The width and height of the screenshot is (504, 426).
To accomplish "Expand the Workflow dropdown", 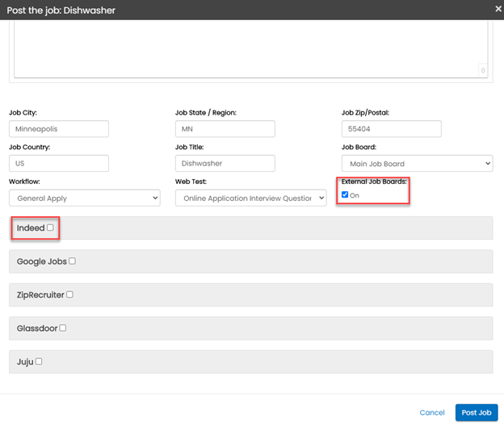I will (85, 198).
